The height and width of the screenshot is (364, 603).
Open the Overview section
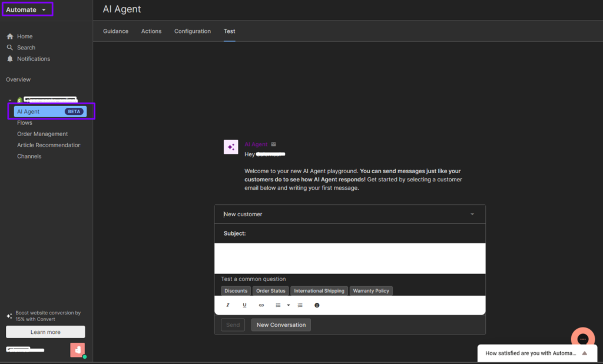pos(18,80)
